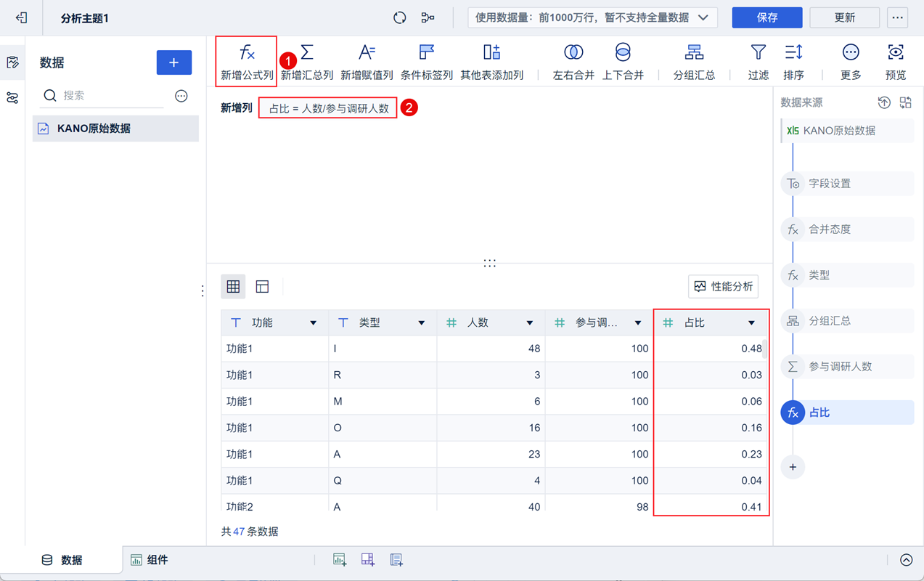Image resolution: width=924 pixels, height=581 pixels.
Task: Click the refresh circle icon in header
Action: pyautogui.click(x=399, y=17)
